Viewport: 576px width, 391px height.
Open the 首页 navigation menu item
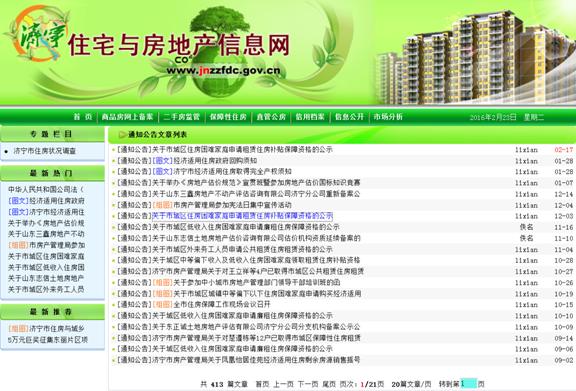83,117
